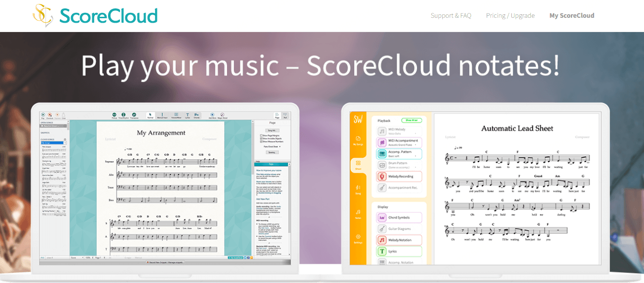Open the Page 1 selector dropdown
This screenshot has width=644, height=283.
tap(100, 258)
